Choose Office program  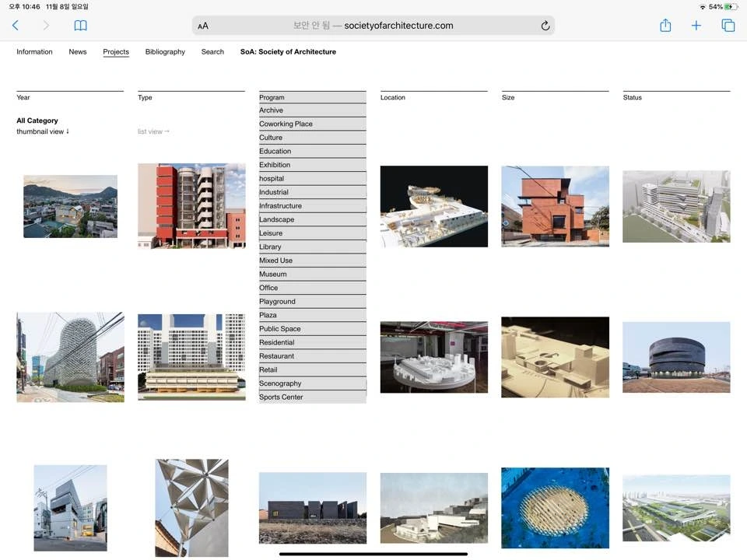[x=313, y=288]
